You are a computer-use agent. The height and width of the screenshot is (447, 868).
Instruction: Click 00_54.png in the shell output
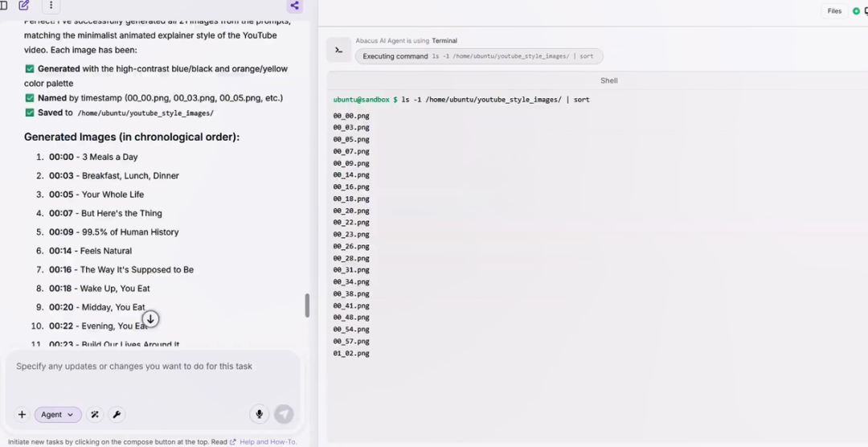[x=351, y=330]
